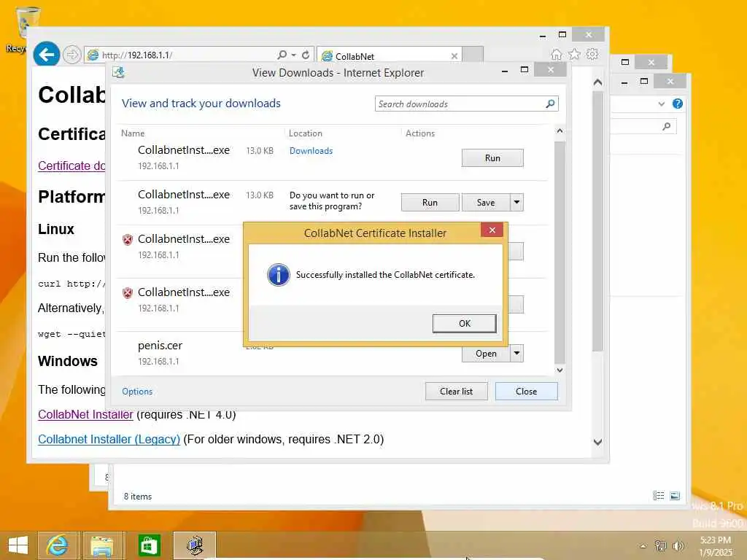
Task: Click red shield icon of third CollabnetInst entry
Action: coord(127,239)
